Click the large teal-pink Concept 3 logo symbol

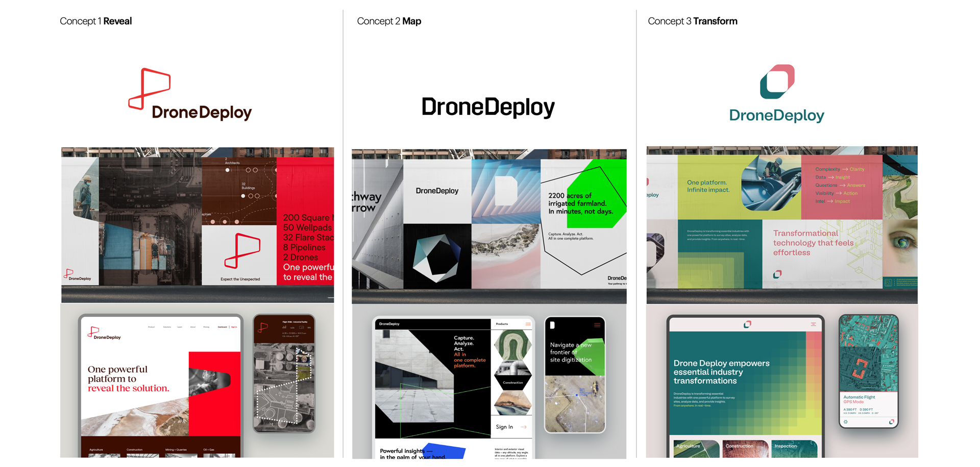click(x=777, y=81)
